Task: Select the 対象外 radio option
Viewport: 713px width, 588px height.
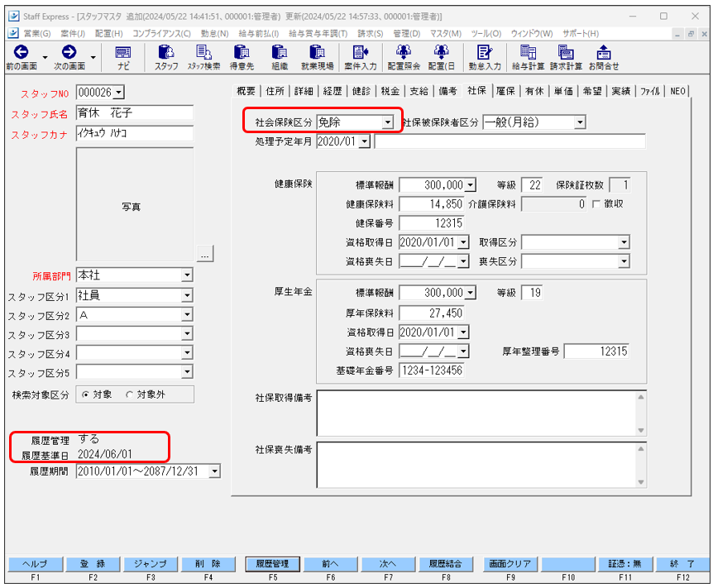Action: [129, 395]
